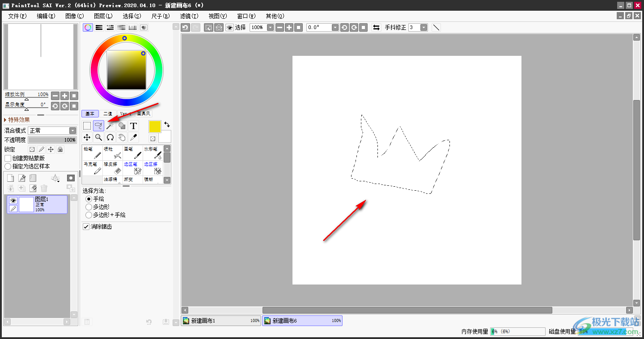The height and width of the screenshot is (339, 644).
Task: Zoom in with navigator plus button
Action: (x=64, y=96)
